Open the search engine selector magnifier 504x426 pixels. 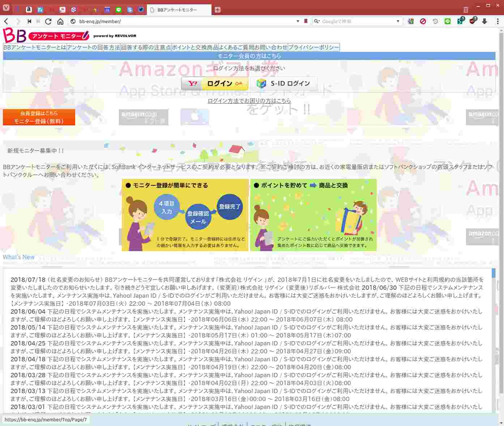tap(317, 21)
